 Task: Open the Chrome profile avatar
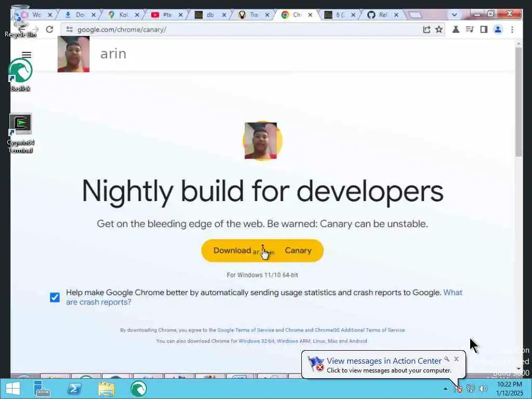click(498, 30)
